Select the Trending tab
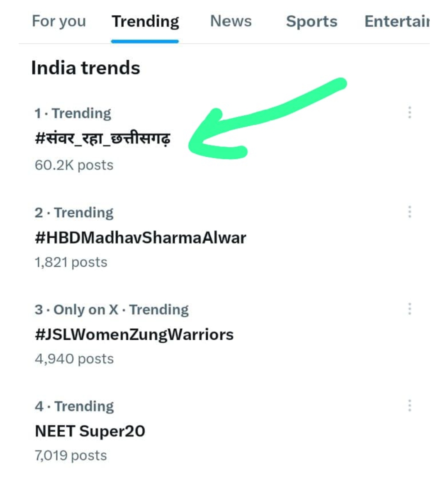The height and width of the screenshot is (478, 448). pyautogui.click(x=145, y=21)
